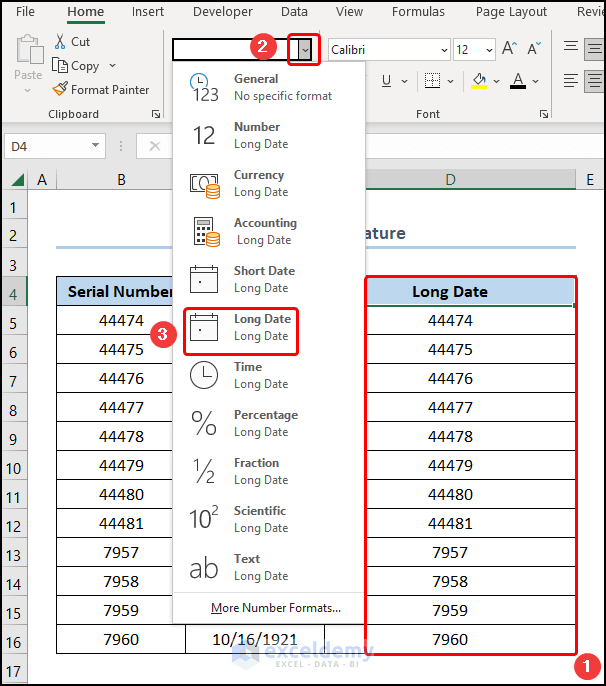Select row 10 header
The image size is (606, 686).
click(14, 469)
